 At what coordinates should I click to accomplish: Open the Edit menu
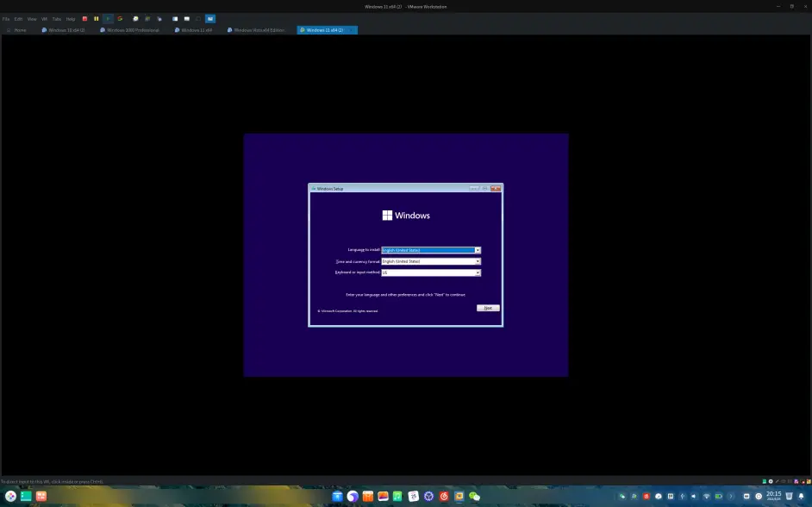coord(19,19)
